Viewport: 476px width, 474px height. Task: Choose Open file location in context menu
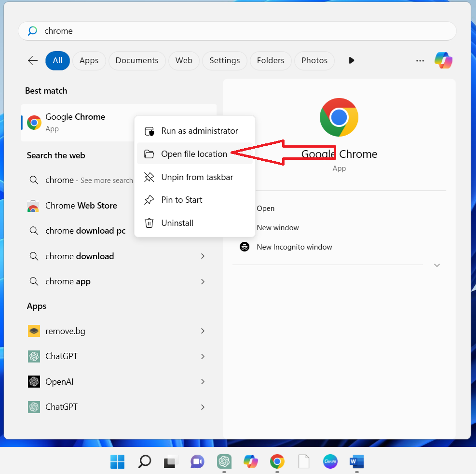coord(195,154)
